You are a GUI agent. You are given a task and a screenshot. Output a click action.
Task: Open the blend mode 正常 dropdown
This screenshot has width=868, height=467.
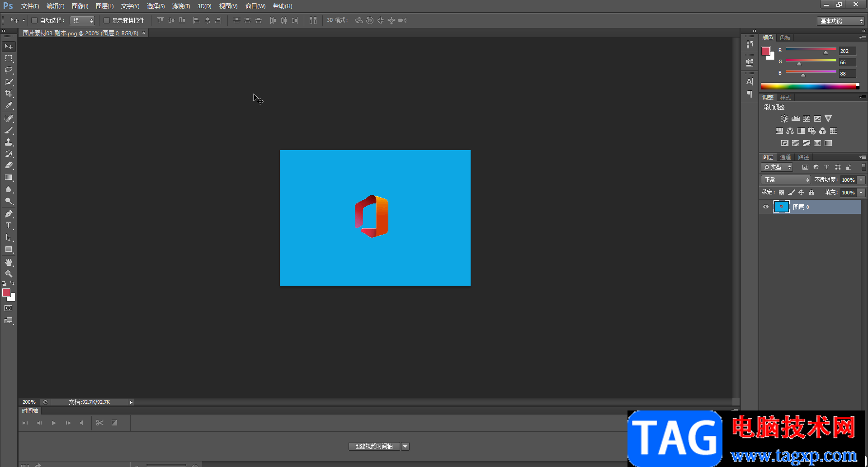tap(786, 180)
